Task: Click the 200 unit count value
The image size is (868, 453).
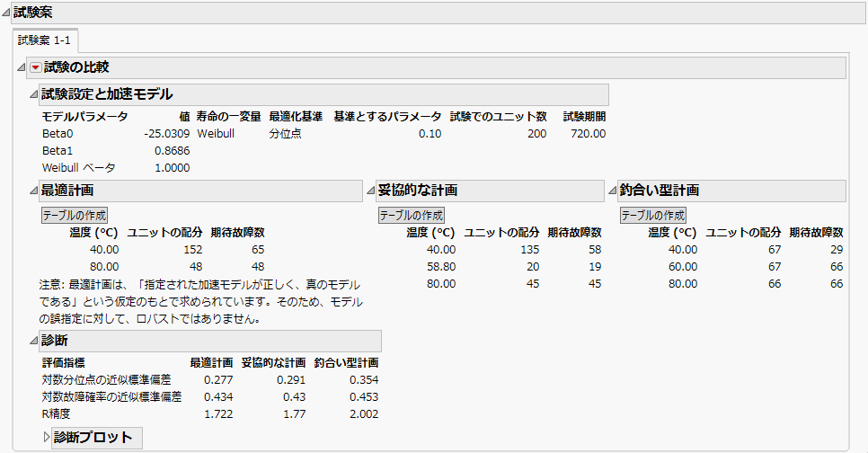Action: tap(537, 134)
